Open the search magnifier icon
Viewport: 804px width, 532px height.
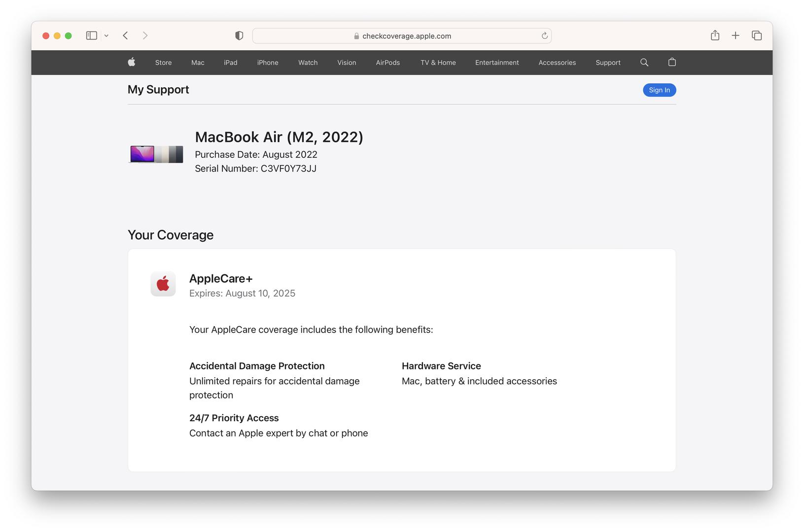[x=644, y=62]
